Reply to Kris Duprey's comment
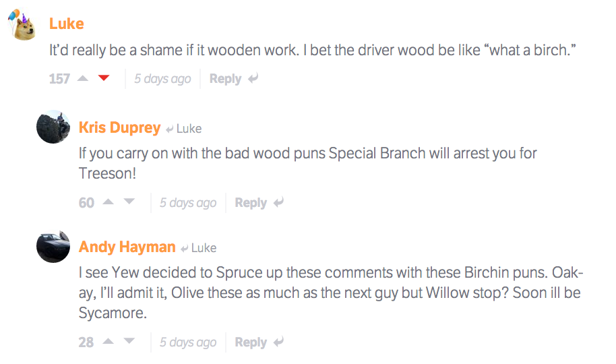This screenshot has height=364, width=616. point(251,202)
